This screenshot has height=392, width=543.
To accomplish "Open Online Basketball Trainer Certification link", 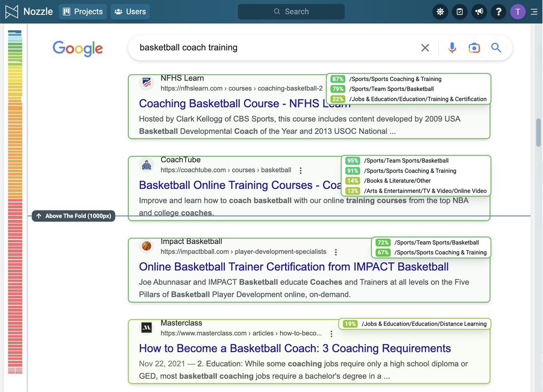I will click(294, 267).
